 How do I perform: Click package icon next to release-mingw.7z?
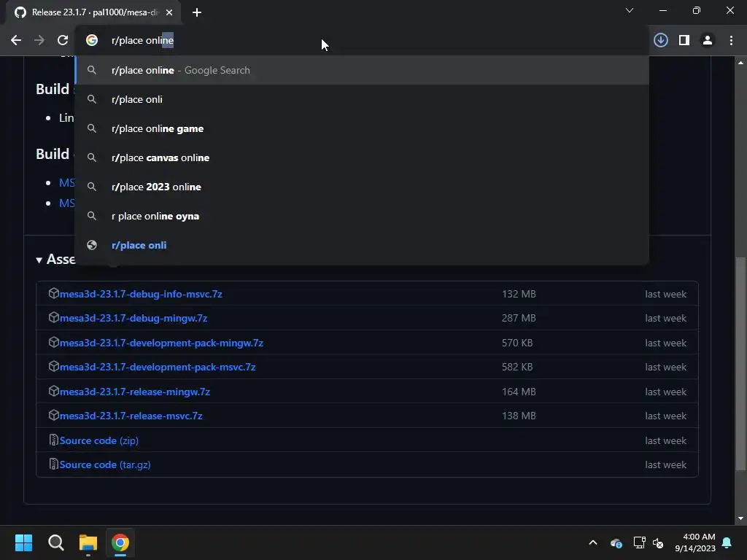coord(54,391)
